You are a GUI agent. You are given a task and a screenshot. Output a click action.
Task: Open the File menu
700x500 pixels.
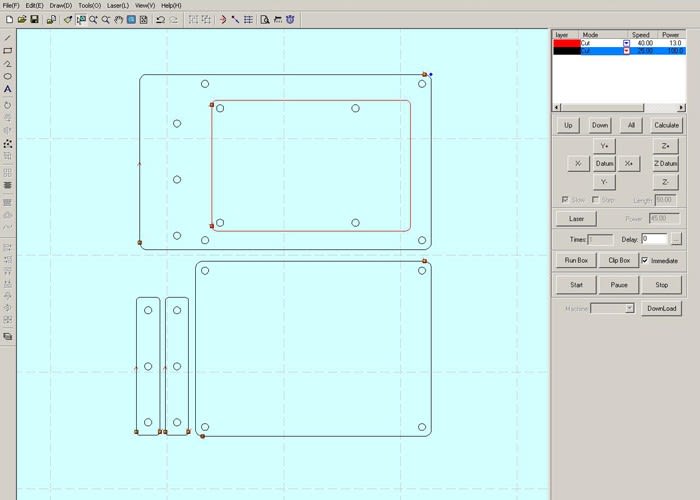11,5
